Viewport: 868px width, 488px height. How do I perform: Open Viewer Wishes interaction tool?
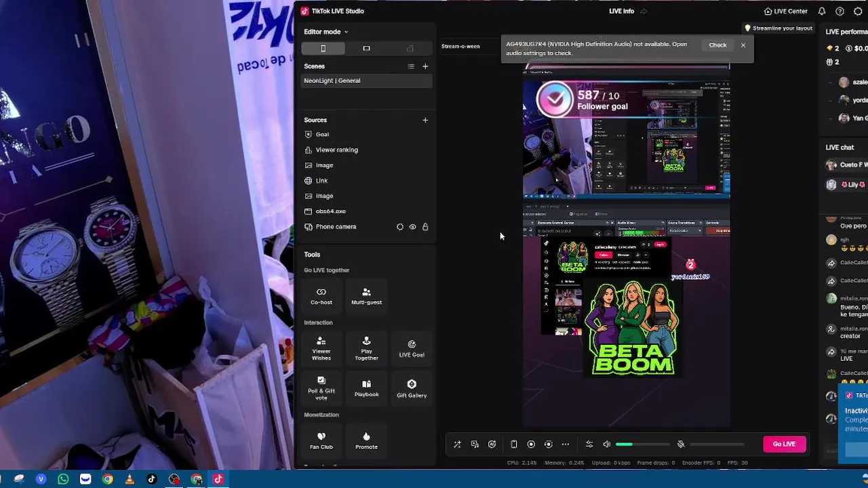point(321,348)
